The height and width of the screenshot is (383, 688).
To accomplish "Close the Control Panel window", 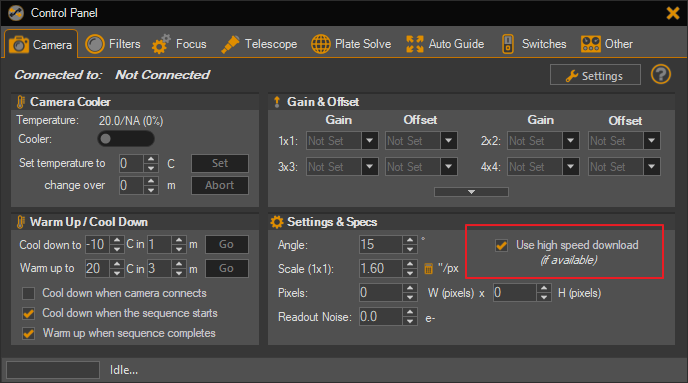I will pyautogui.click(x=673, y=13).
